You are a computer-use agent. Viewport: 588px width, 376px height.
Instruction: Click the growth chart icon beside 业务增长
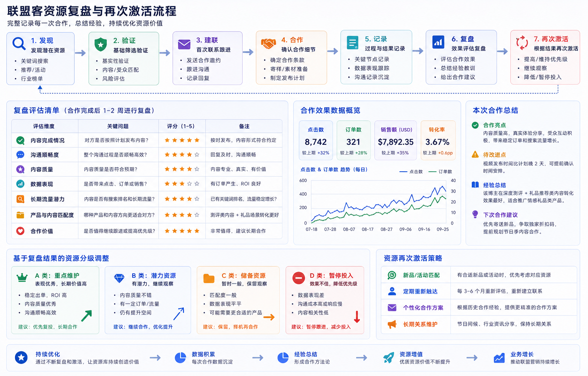click(499, 358)
